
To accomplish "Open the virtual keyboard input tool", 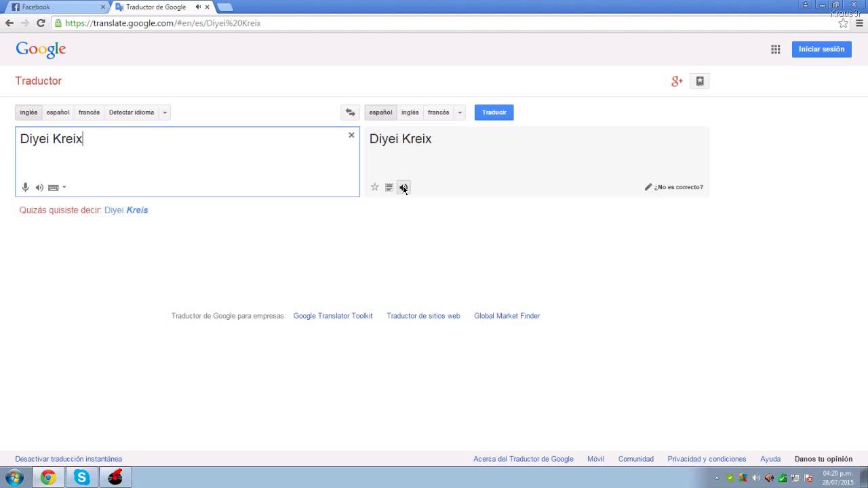I will [54, 188].
